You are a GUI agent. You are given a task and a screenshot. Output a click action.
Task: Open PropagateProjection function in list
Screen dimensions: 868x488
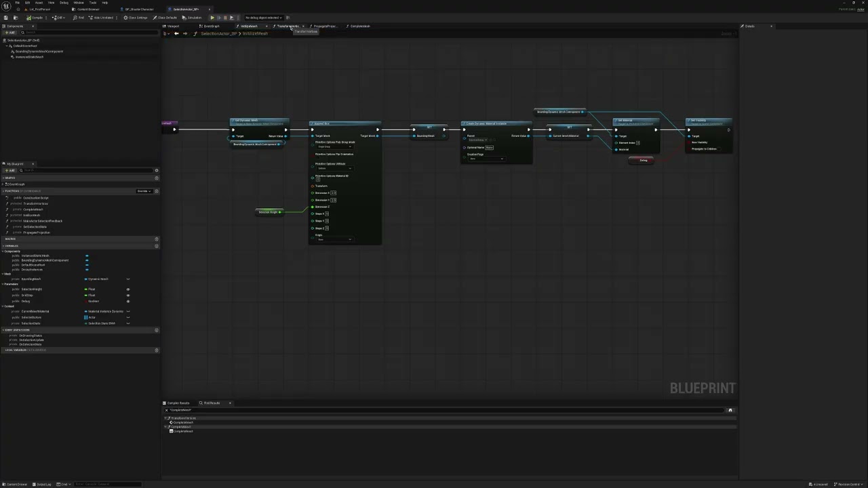pyautogui.click(x=36, y=232)
